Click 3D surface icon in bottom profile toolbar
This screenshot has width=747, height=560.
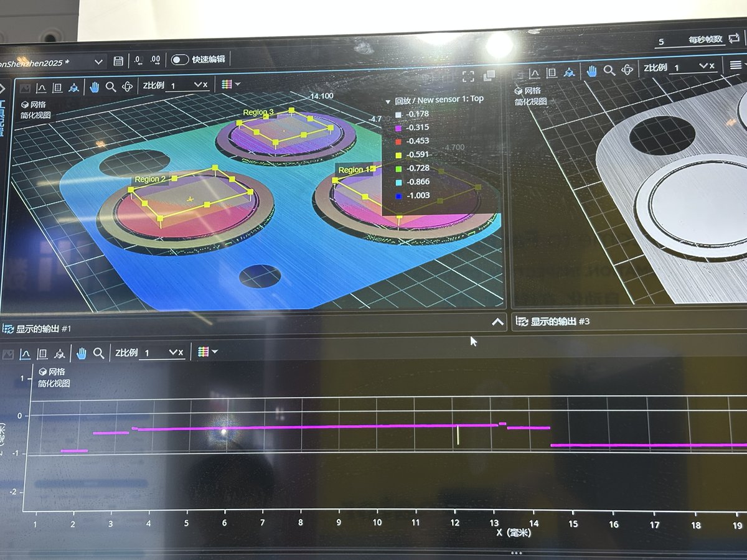(59, 353)
